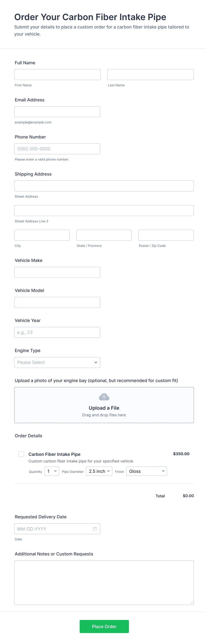This screenshot has height=644, width=206.
Task: Choose a Finish from the dropdown
Action: (x=146, y=471)
